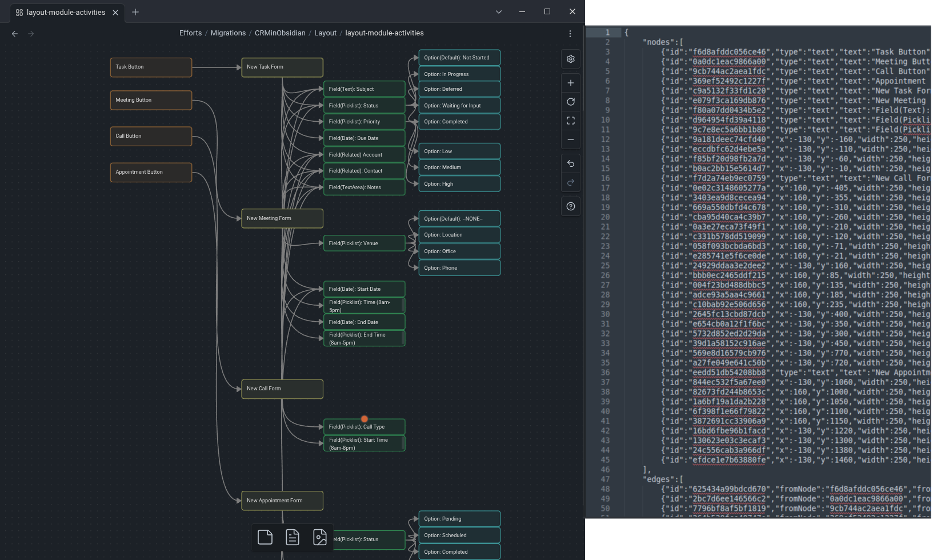Screen dimensions: 933x560
Task: Navigate back in history
Action: (15, 34)
